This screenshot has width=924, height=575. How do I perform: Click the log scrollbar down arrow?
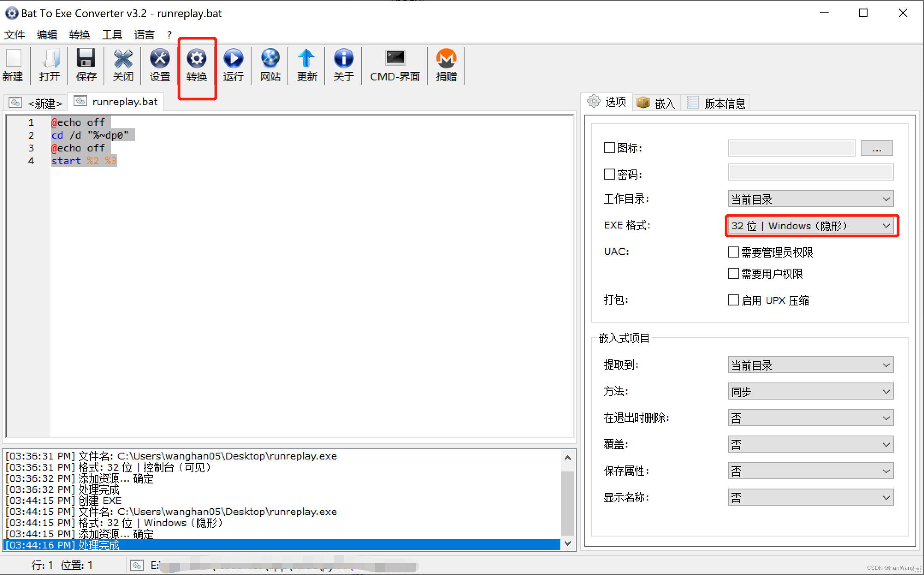tap(568, 543)
